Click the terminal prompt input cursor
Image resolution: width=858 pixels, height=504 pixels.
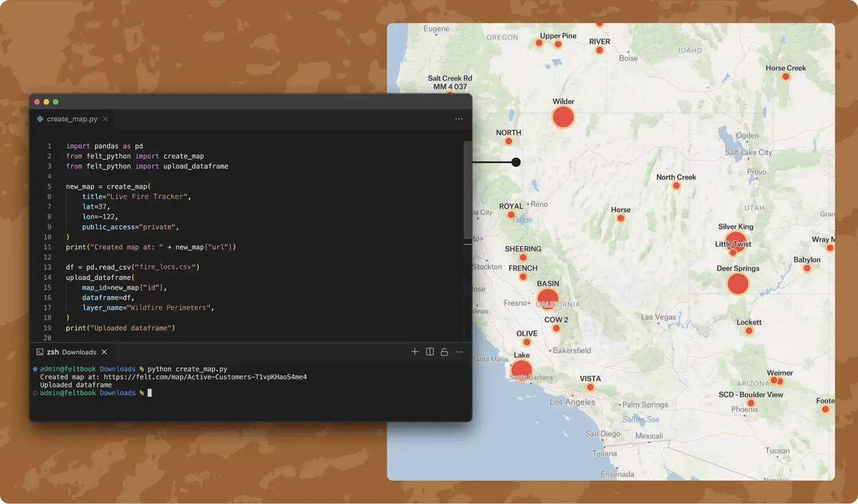click(x=150, y=393)
